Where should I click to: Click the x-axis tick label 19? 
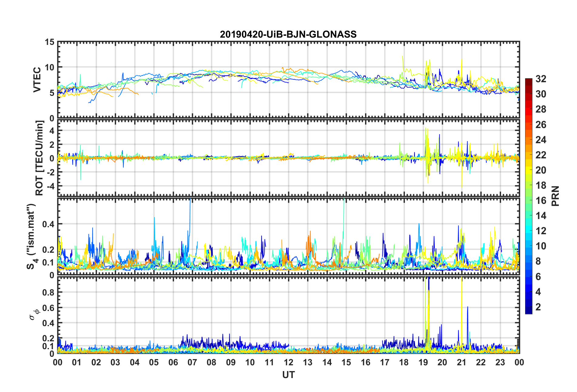(x=423, y=362)
